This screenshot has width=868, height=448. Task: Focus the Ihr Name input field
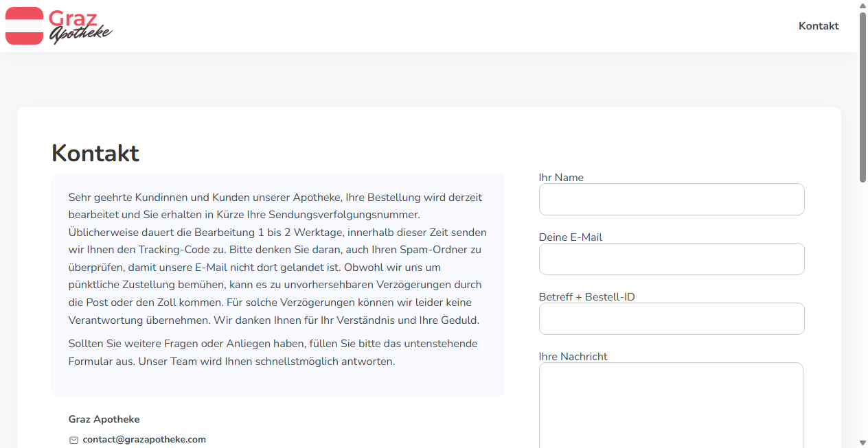point(672,199)
